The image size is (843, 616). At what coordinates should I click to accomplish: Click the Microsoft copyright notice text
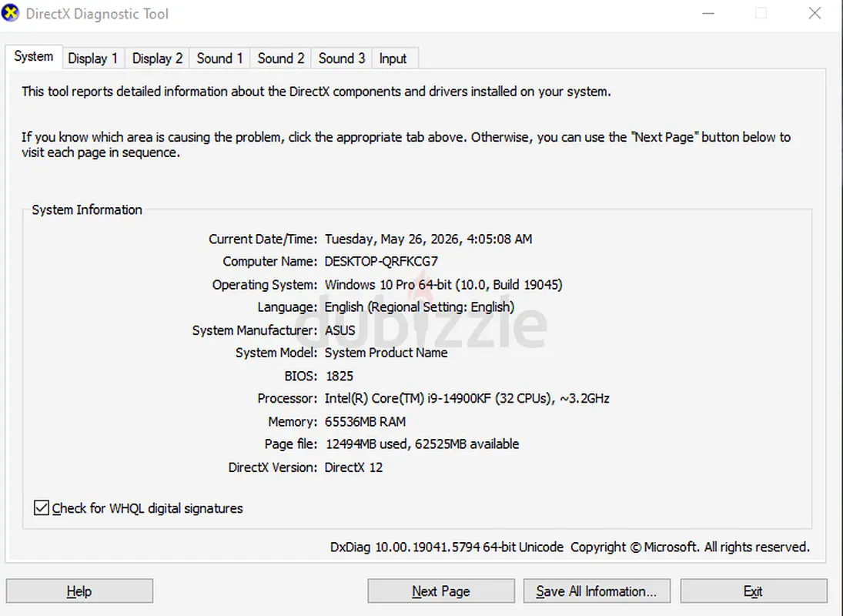click(x=690, y=547)
